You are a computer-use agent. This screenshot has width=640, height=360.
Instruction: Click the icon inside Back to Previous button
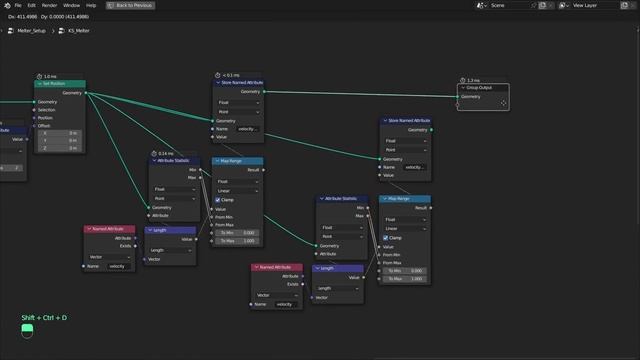pyautogui.click(x=111, y=5)
